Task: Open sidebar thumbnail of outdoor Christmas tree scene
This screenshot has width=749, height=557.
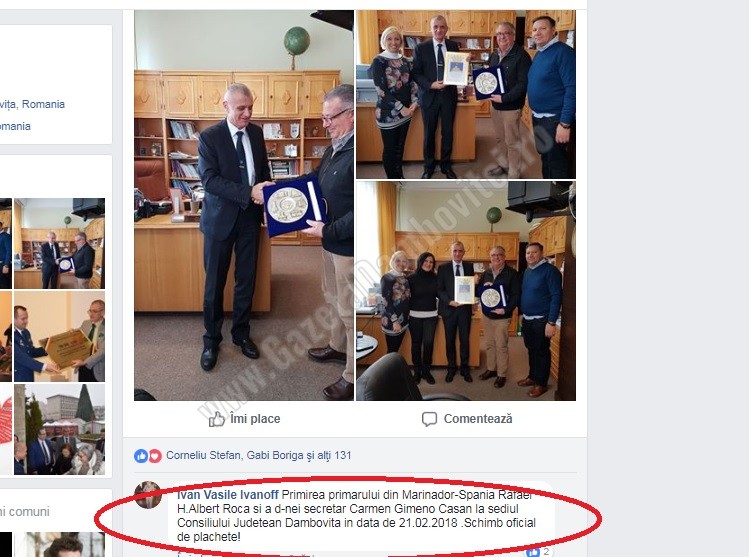Action: pos(59,429)
